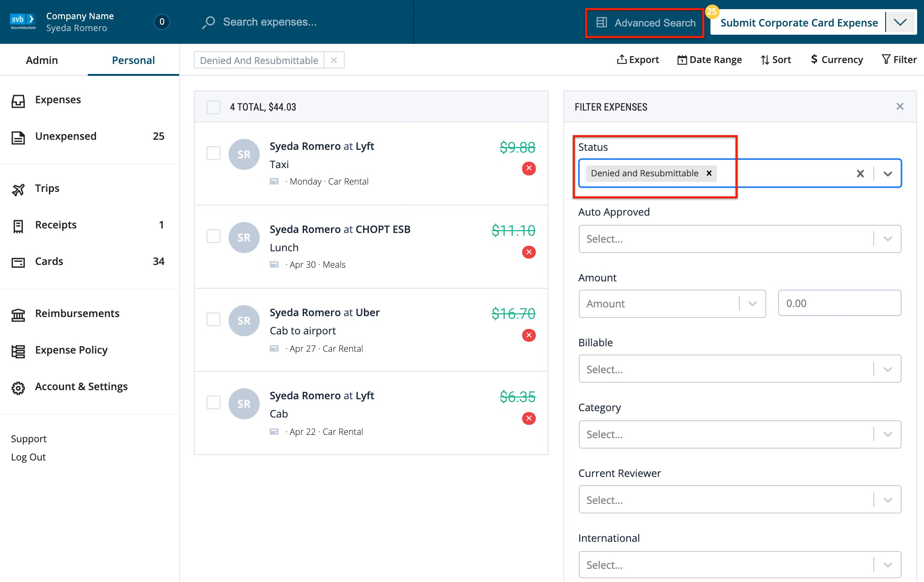
Task: Select the Personal tab
Action: point(133,60)
